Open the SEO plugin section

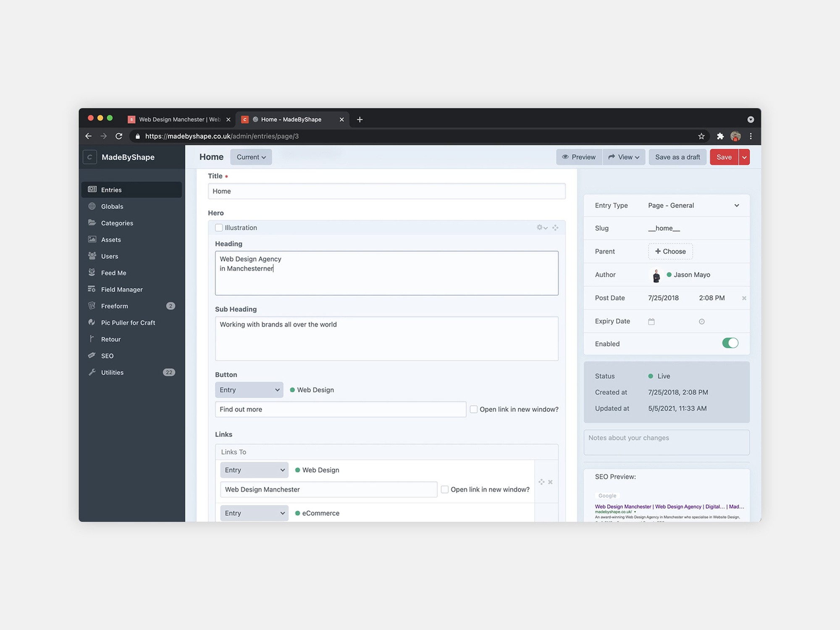click(x=107, y=355)
